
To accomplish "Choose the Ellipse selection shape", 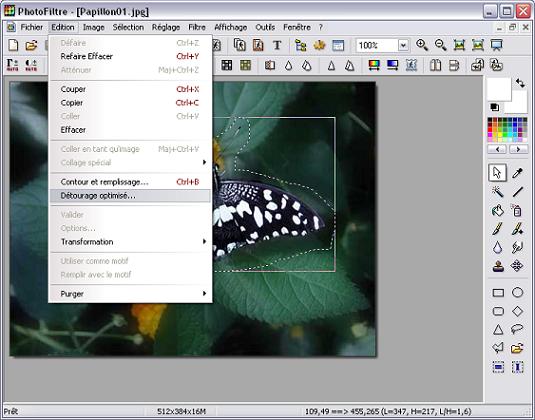I will click(517, 293).
